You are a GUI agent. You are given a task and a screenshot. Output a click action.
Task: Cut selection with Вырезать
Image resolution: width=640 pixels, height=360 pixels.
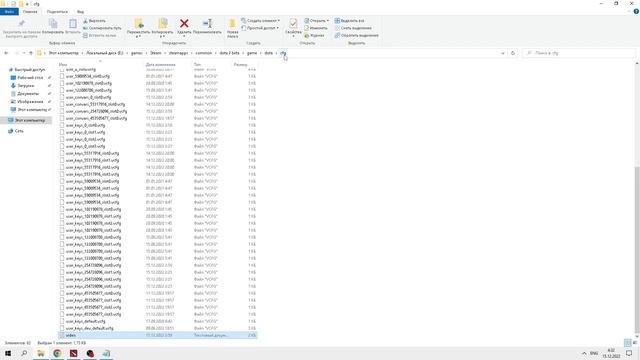click(95, 21)
